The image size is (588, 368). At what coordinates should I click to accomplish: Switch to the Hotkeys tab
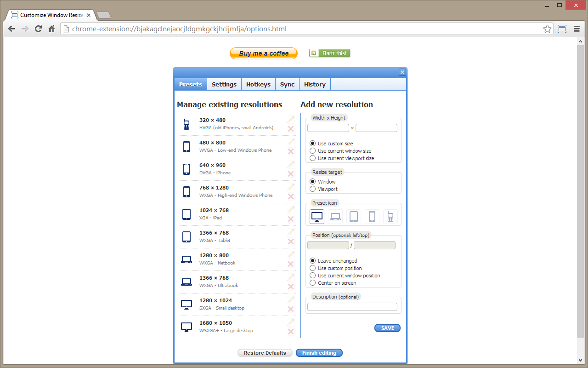pos(258,84)
